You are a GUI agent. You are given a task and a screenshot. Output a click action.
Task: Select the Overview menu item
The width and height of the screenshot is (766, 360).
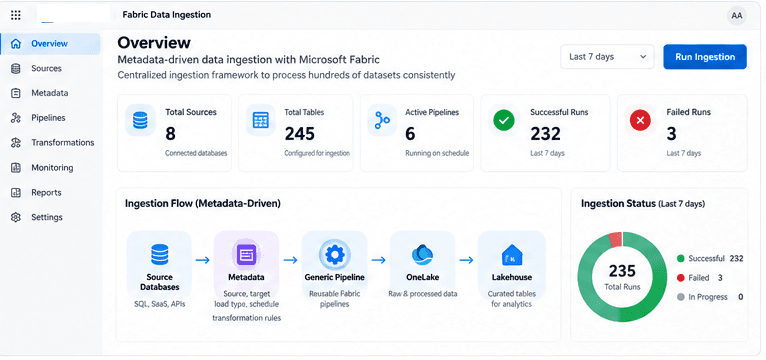coord(51,44)
